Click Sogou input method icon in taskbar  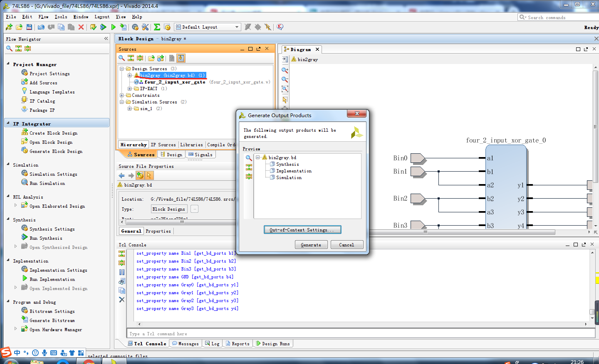6,352
